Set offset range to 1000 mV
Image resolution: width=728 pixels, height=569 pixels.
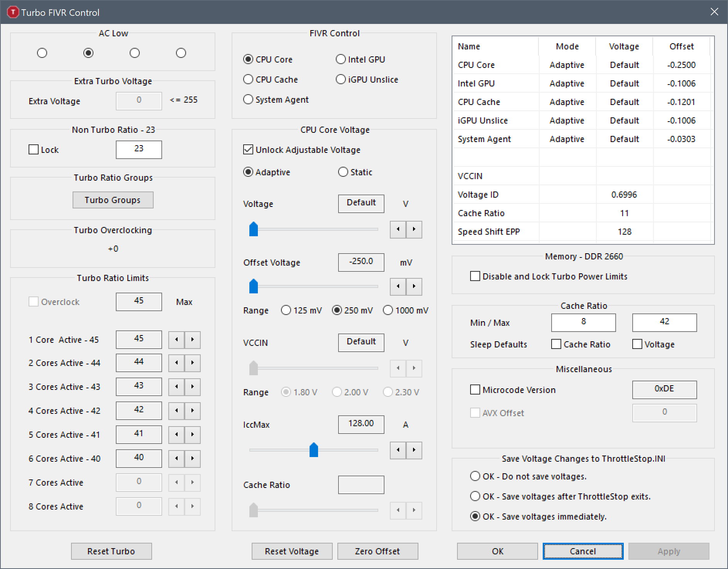406,310
